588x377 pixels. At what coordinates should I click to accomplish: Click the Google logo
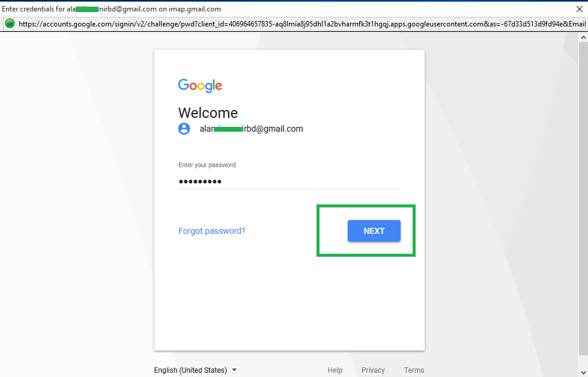click(200, 85)
